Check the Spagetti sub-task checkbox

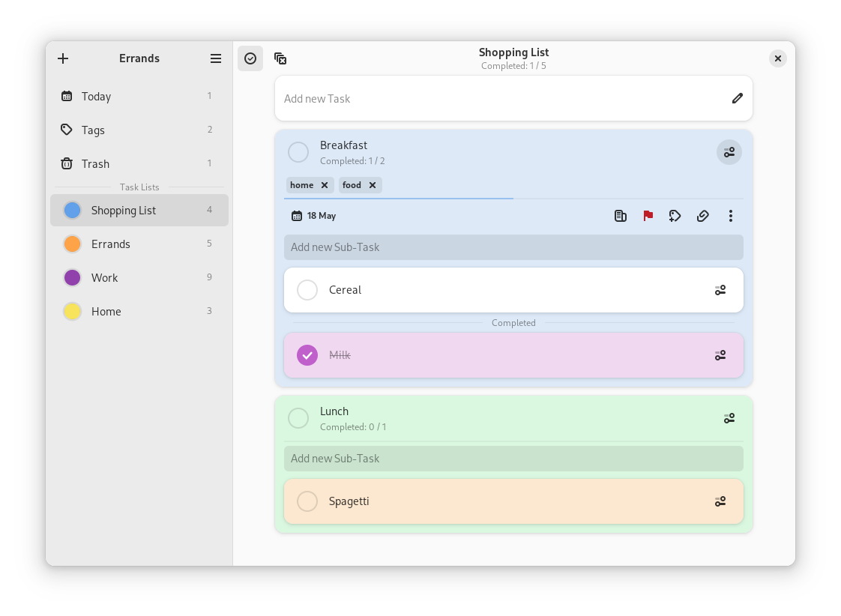tap(307, 501)
